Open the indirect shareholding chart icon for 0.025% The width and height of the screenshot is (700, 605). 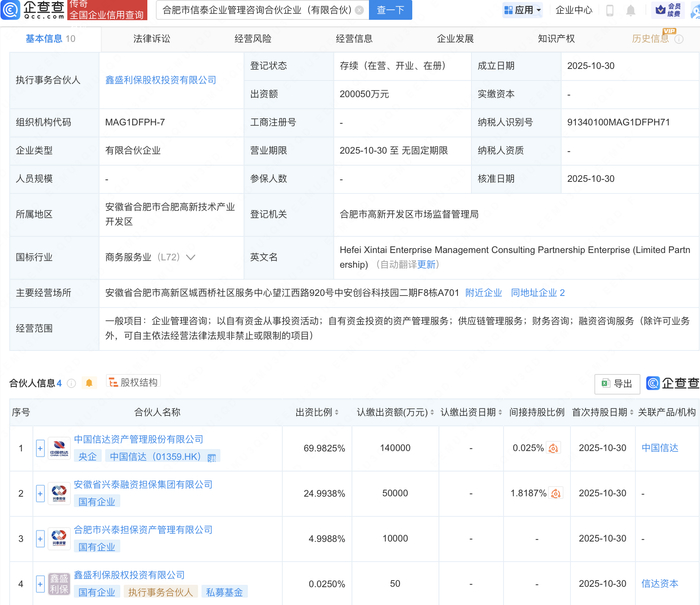click(x=553, y=448)
